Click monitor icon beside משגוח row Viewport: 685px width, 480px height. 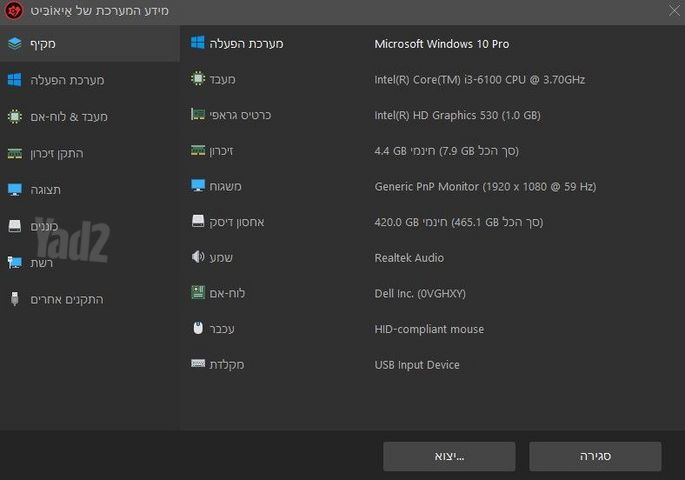point(198,186)
